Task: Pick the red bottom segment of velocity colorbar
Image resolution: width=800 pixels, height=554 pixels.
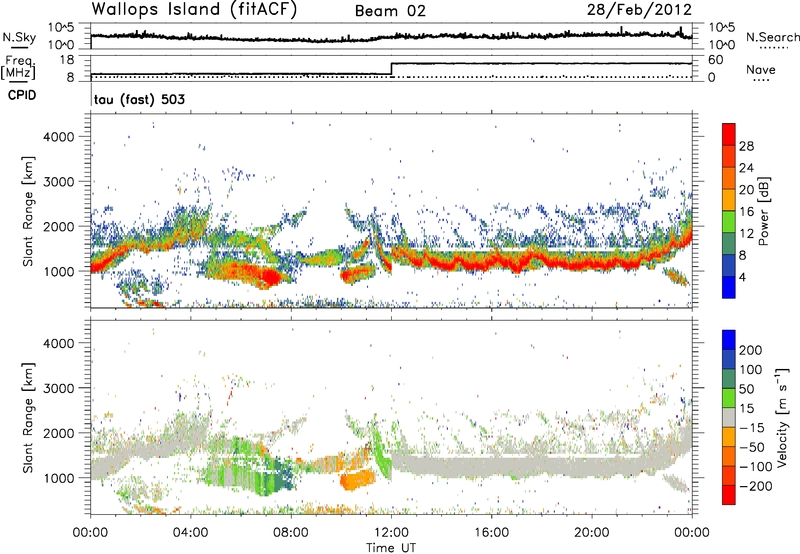Action: click(729, 495)
